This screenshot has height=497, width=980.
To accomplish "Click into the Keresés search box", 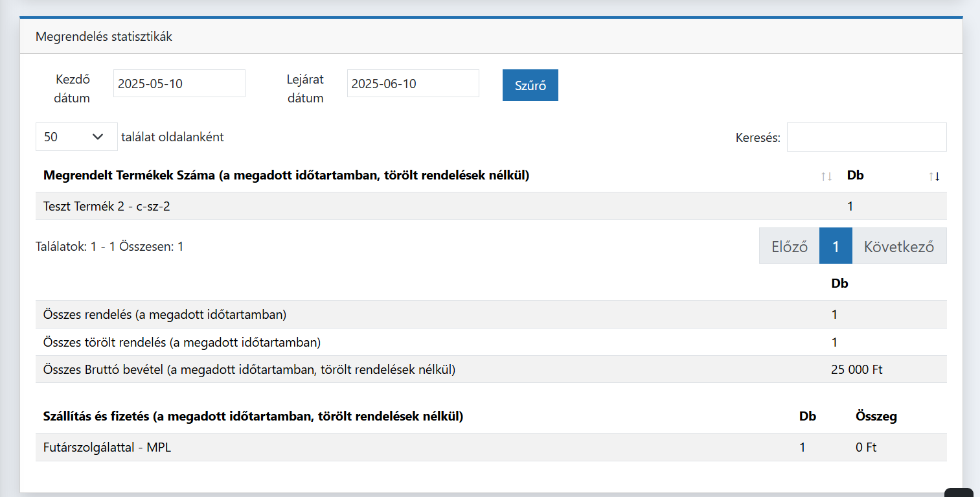I will coord(866,137).
